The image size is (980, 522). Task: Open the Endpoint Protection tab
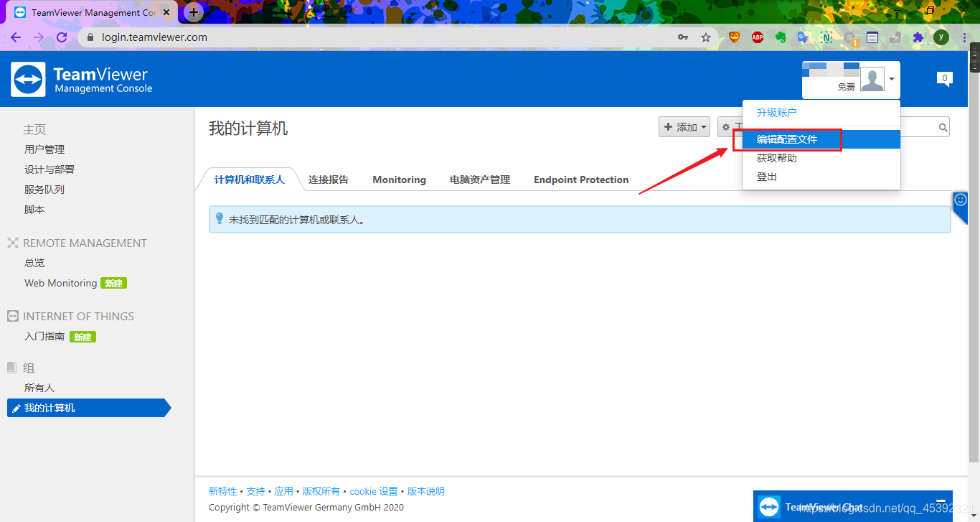(581, 180)
